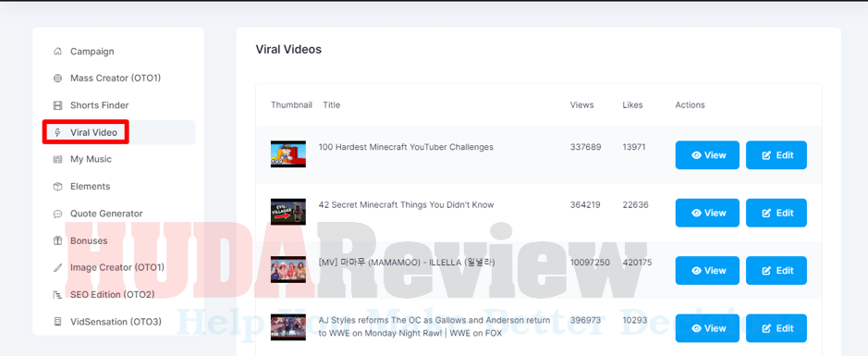Click the SEO Edition (OTO2) icon
This screenshot has width=868, height=356.
57,295
